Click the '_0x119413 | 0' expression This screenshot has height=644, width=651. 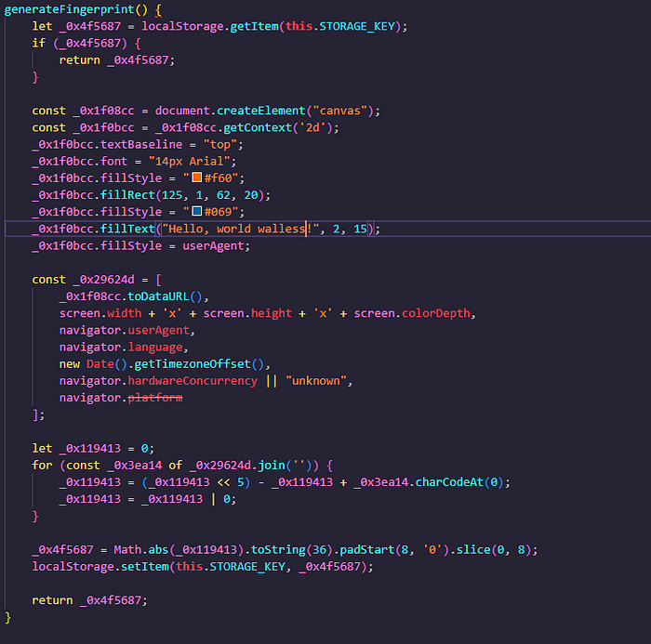(x=186, y=499)
